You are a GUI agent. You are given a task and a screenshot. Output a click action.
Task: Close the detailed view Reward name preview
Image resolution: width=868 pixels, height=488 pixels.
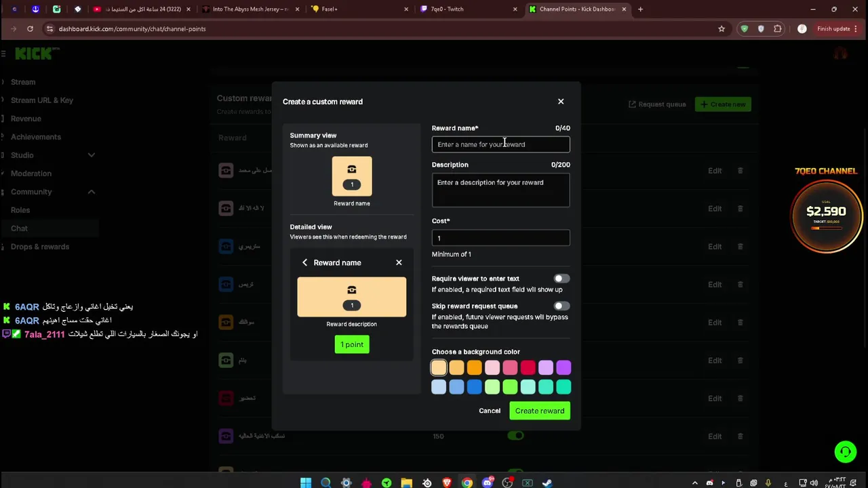(399, 263)
